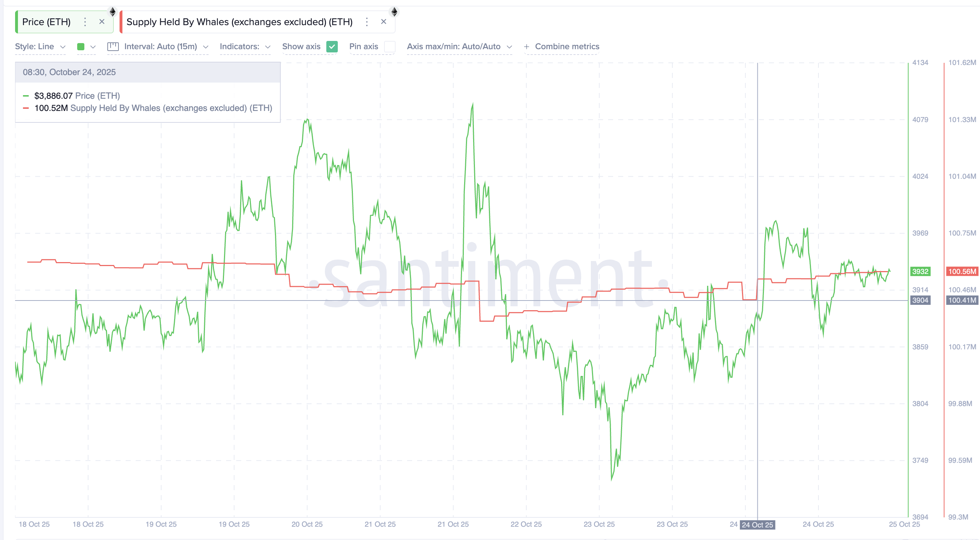Viewport: 980px width, 540px height.
Task: Remove the Price (ETH) metric with its X
Action: pyautogui.click(x=102, y=22)
